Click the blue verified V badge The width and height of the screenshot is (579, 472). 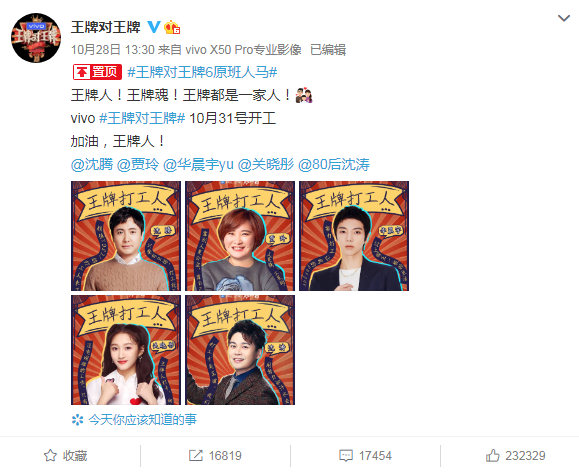[154, 27]
